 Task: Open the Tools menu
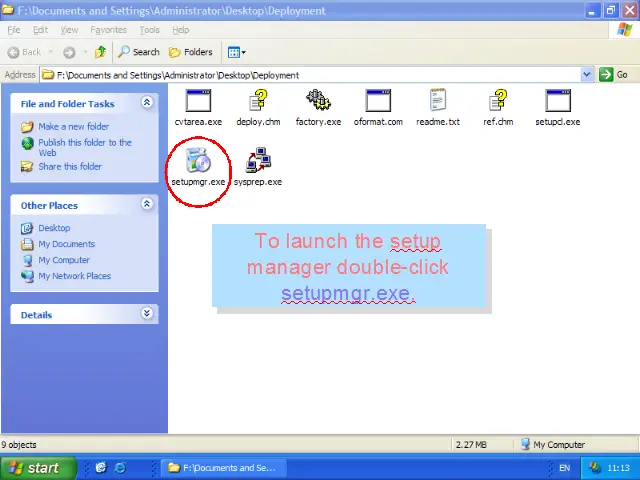149,30
